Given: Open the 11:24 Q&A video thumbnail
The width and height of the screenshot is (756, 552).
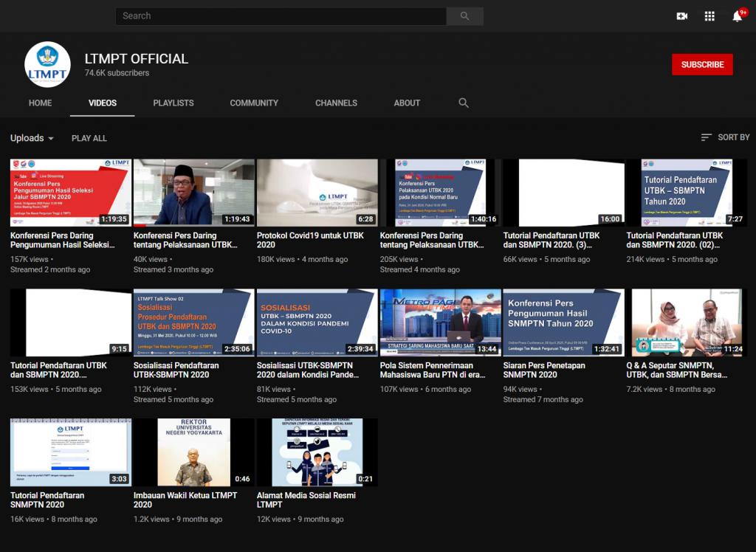Looking at the screenshot, I should click(x=687, y=322).
